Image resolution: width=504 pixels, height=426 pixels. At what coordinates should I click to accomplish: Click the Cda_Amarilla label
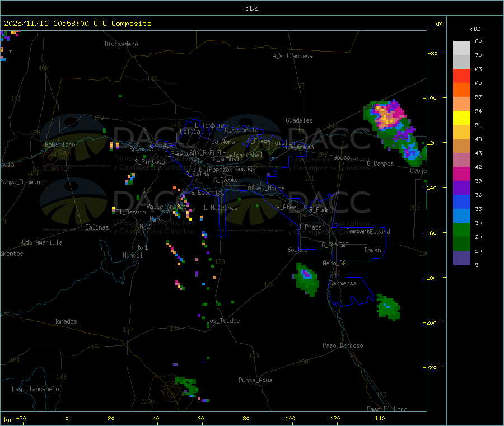42,242
